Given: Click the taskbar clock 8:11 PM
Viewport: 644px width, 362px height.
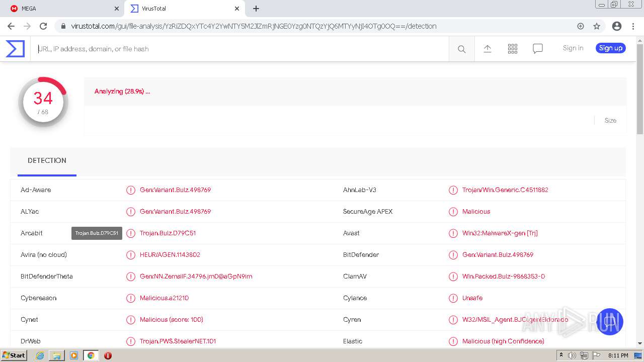Looking at the screenshot, I should (x=618, y=355).
